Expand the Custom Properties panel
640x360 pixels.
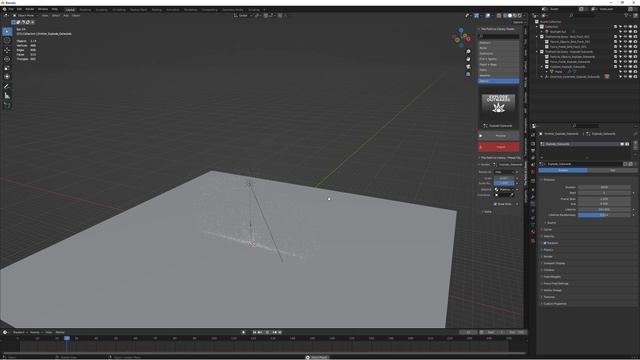pyautogui.click(x=554, y=304)
